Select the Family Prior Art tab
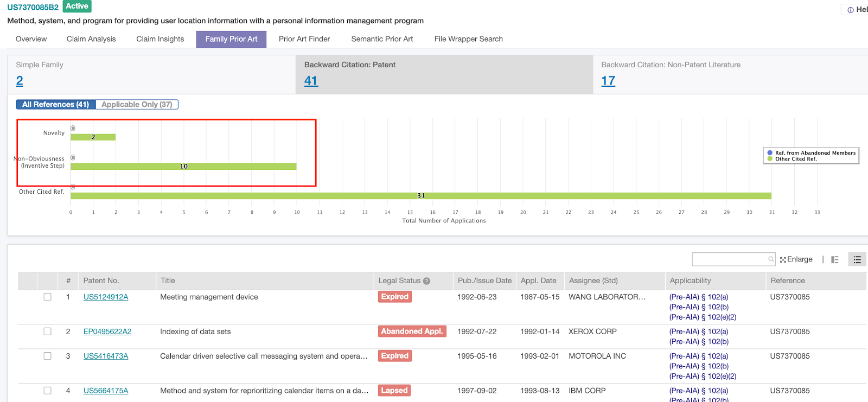This screenshot has height=402, width=868. [x=231, y=39]
